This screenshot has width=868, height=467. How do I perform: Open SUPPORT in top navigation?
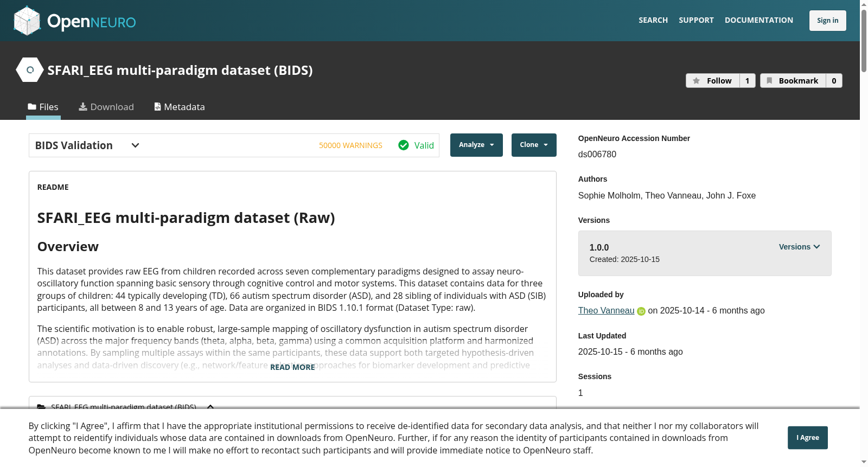pyautogui.click(x=696, y=20)
